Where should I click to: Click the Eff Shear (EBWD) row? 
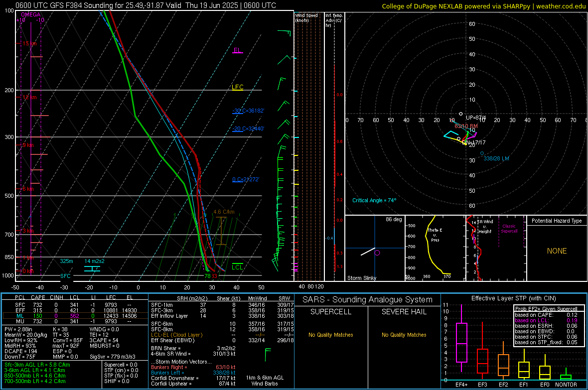[x=222, y=340]
